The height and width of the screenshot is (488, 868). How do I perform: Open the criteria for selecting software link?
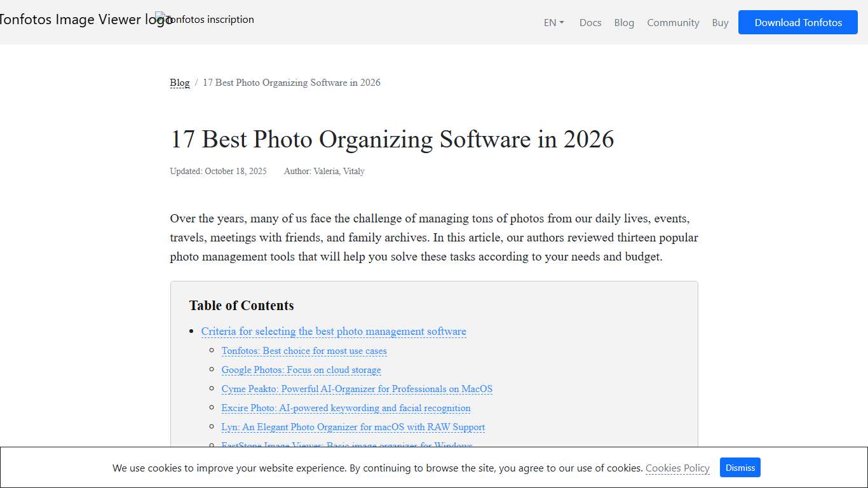pyautogui.click(x=334, y=331)
